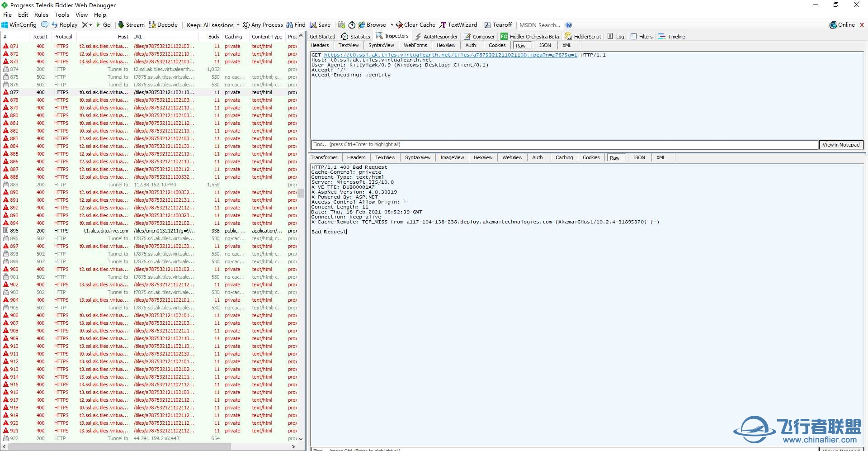
Task: Open the Log tab
Action: pos(616,37)
